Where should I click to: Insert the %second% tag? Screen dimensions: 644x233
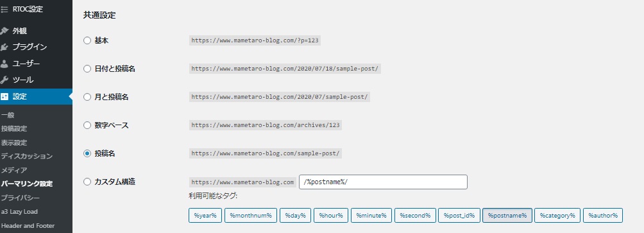415,215
